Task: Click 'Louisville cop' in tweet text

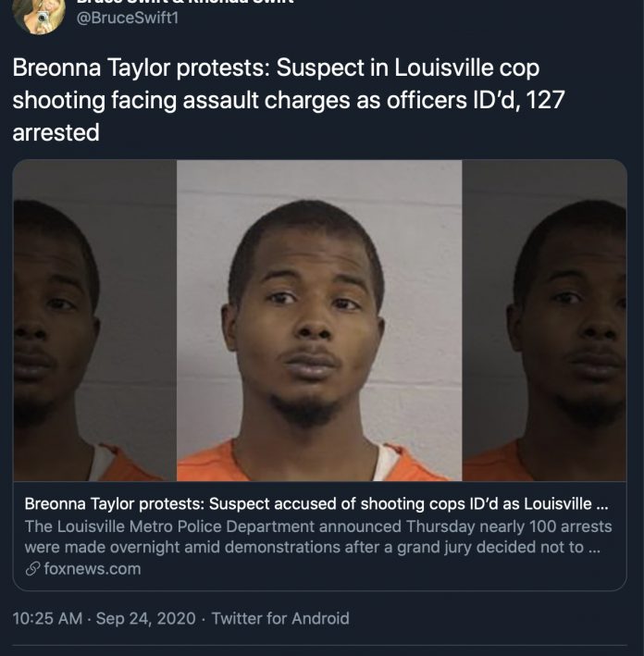Action: coord(467,68)
